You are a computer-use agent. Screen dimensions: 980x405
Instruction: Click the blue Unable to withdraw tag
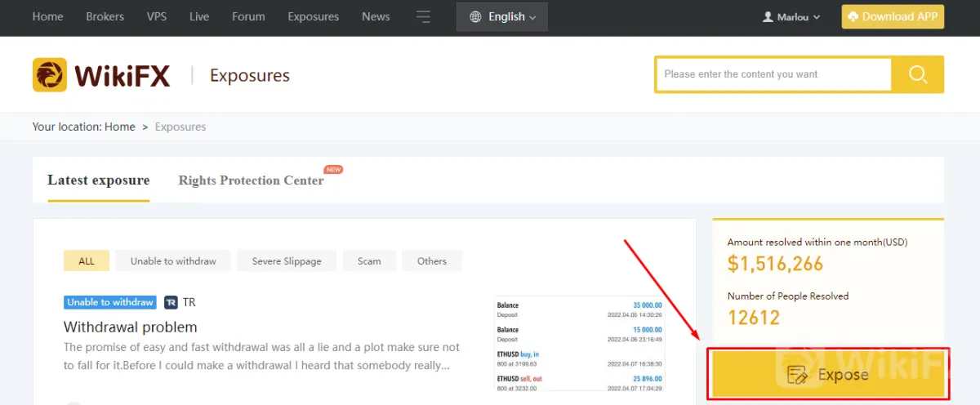click(109, 302)
